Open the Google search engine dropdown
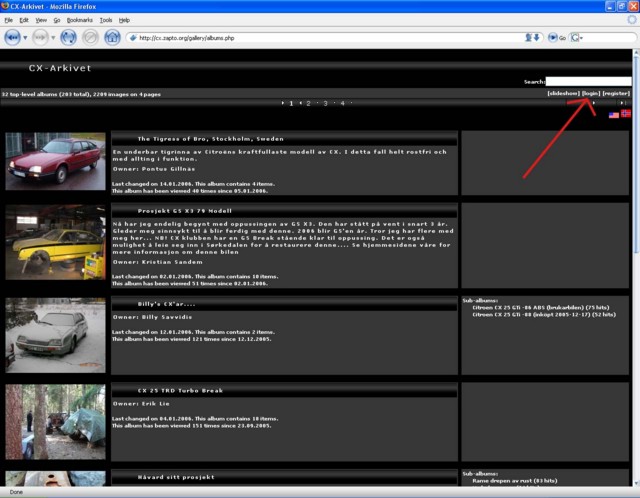Screen dimensions: 640x498 click(x=577, y=38)
